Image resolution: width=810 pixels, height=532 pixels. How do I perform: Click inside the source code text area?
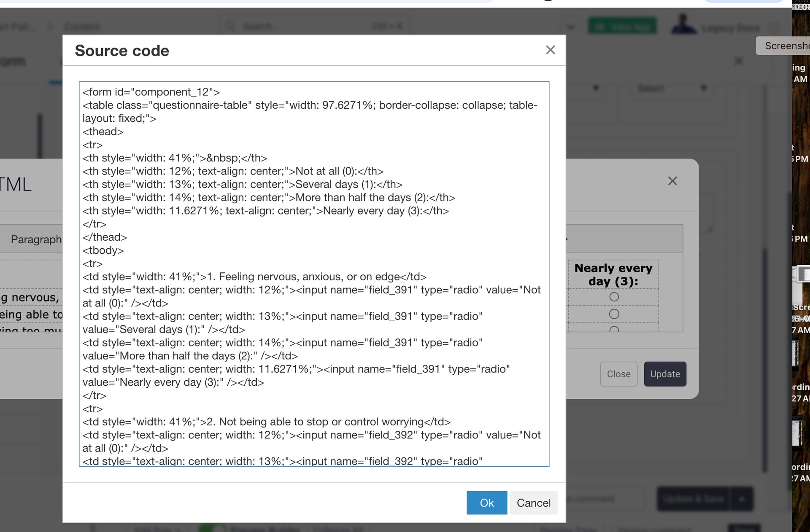[x=314, y=274]
